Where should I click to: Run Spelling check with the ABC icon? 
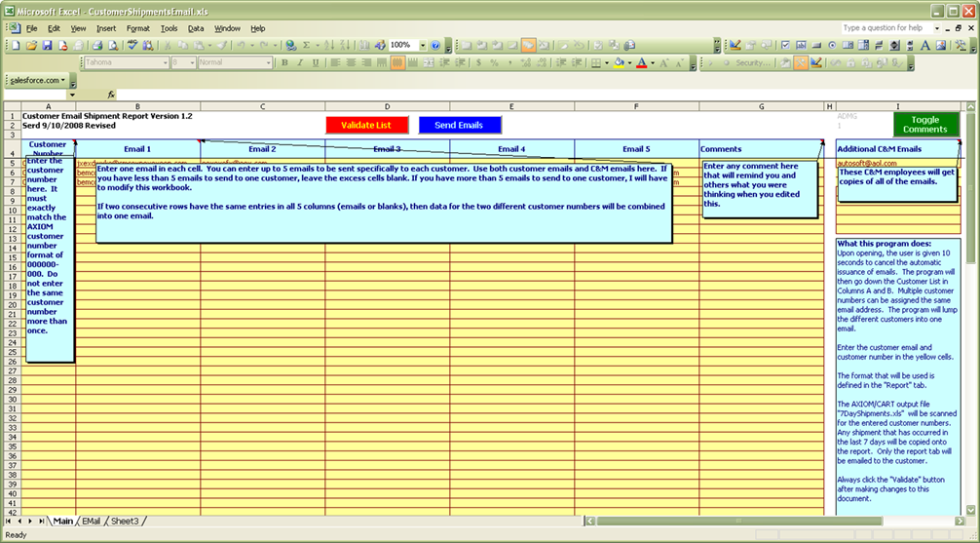pyautogui.click(x=132, y=45)
